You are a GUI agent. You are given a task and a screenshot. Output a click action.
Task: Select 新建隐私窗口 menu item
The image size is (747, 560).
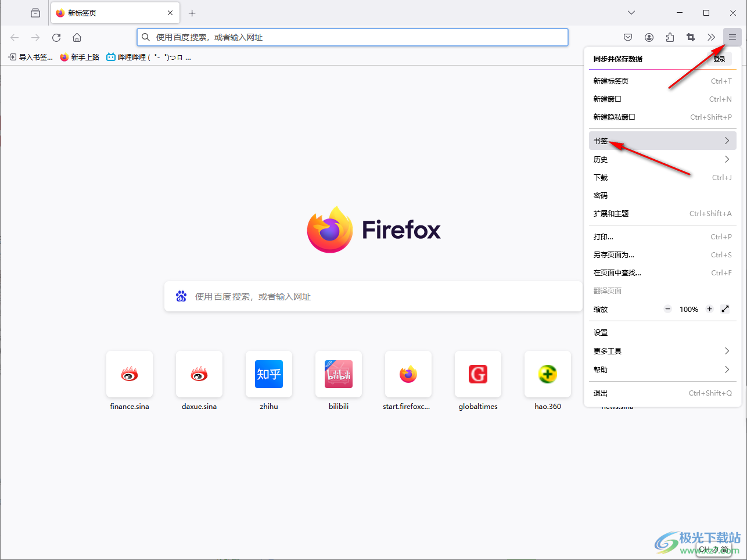pos(662,117)
